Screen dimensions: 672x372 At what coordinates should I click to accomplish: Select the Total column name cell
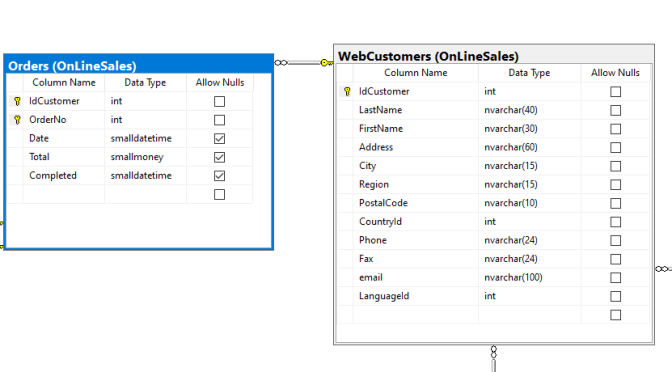64,157
